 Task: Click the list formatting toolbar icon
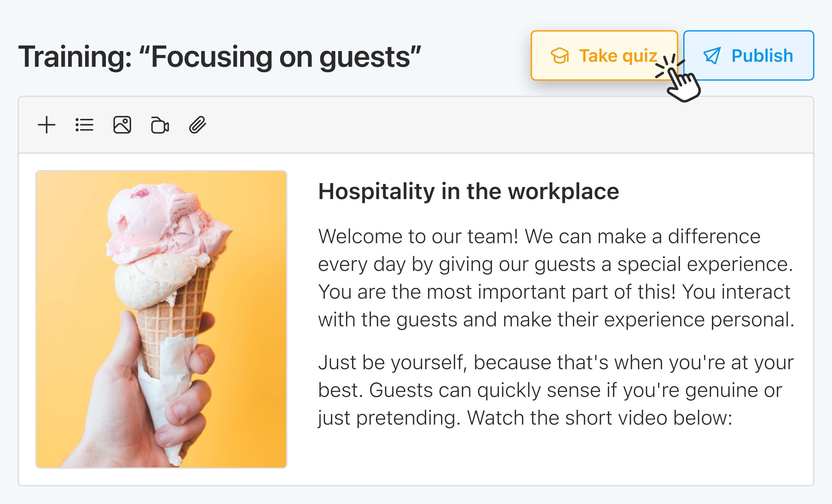click(x=84, y=124)
